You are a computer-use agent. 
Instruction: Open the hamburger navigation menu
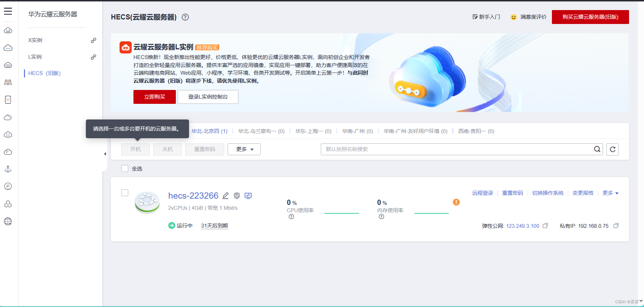point(8,11)
